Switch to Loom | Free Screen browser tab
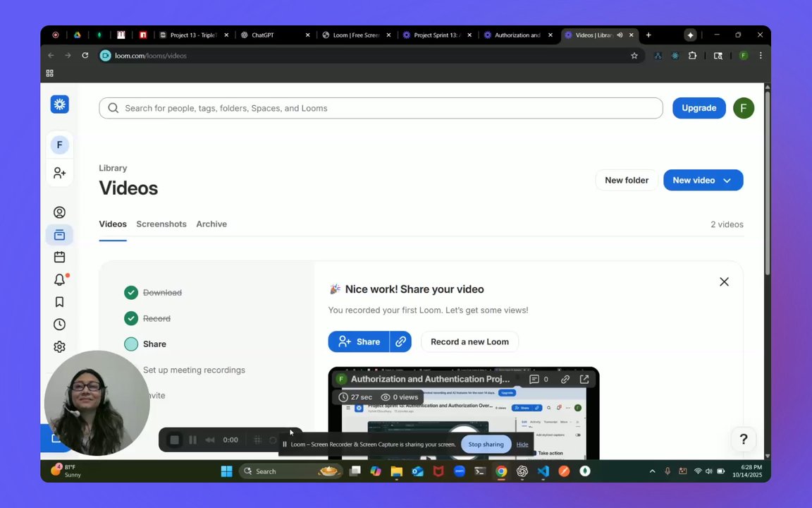The image size is (812, 508). pos(356,35)
